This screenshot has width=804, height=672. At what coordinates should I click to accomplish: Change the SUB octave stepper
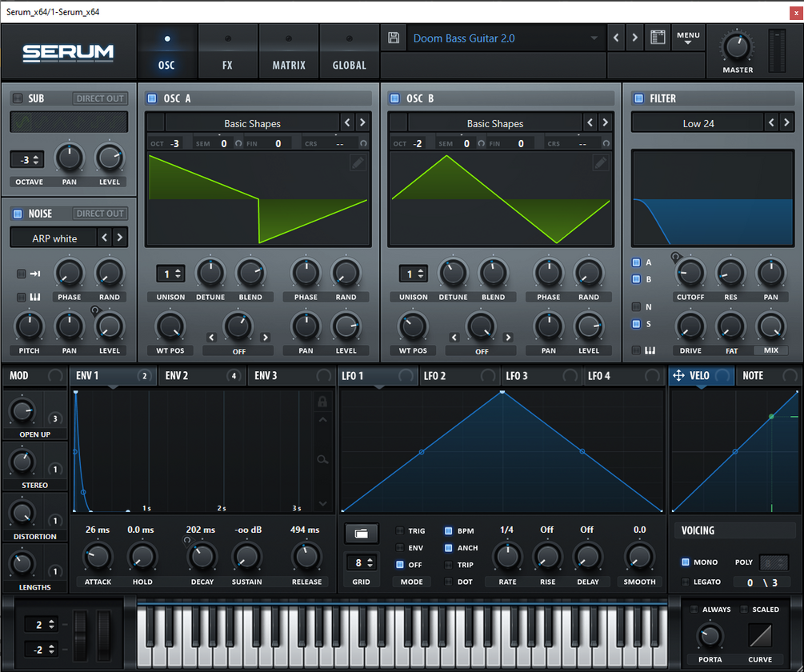pyautogui.click(x=27, y=159)
